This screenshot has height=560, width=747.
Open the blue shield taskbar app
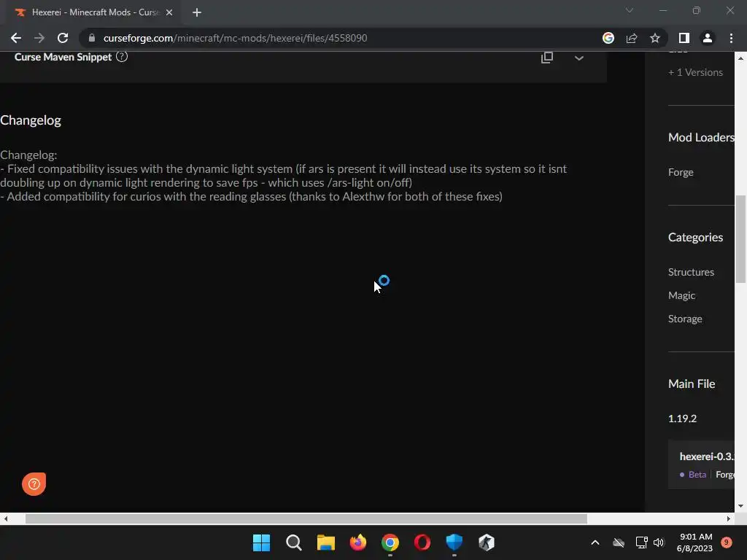tap(454, 542)
